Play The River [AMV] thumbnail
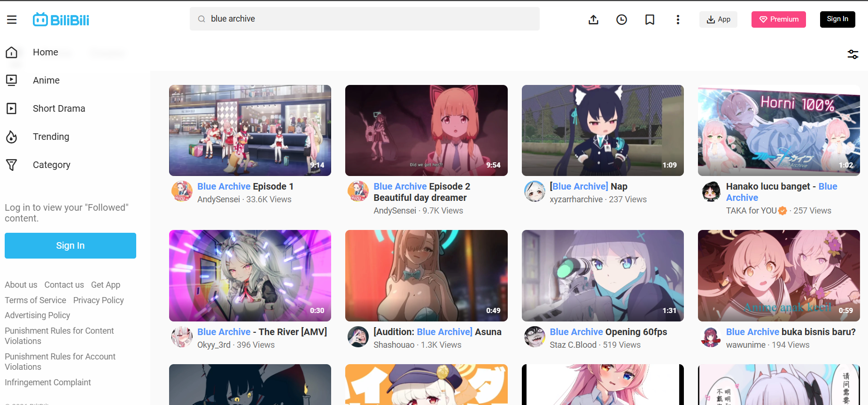Viewport: 868px width, 405px height. coord(250,275)
